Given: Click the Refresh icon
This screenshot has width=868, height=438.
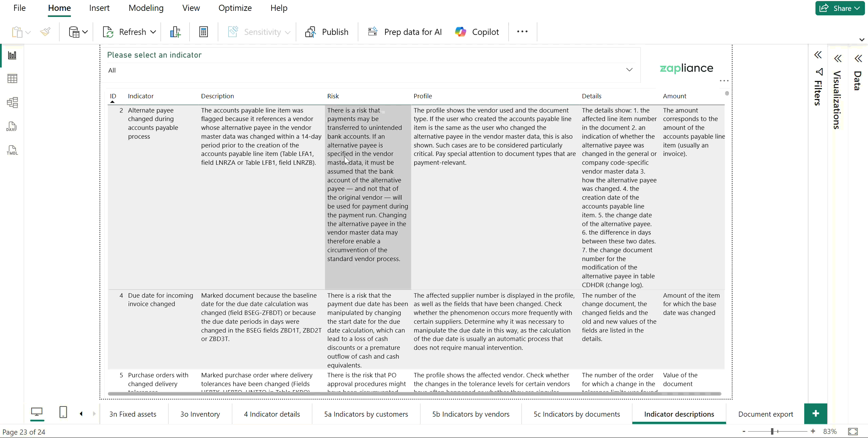Looking at the screenshot, I should (x=108, y=32).
